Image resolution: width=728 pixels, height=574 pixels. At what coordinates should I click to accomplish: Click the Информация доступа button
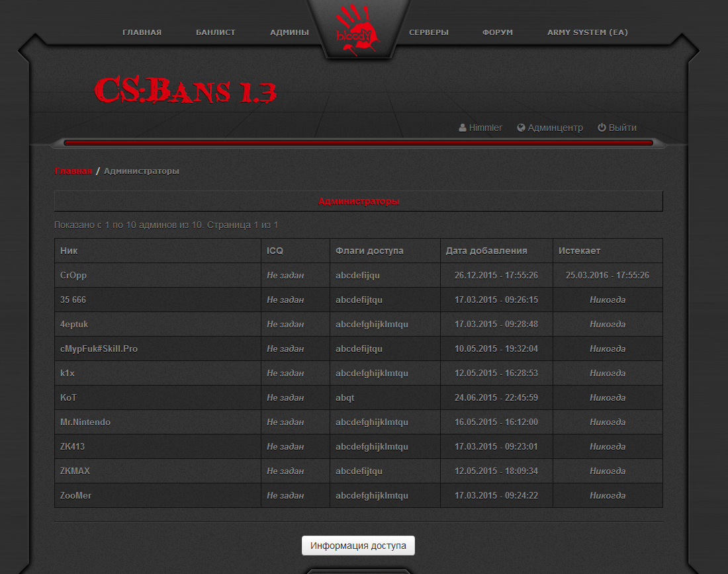[x=358, y=546]
